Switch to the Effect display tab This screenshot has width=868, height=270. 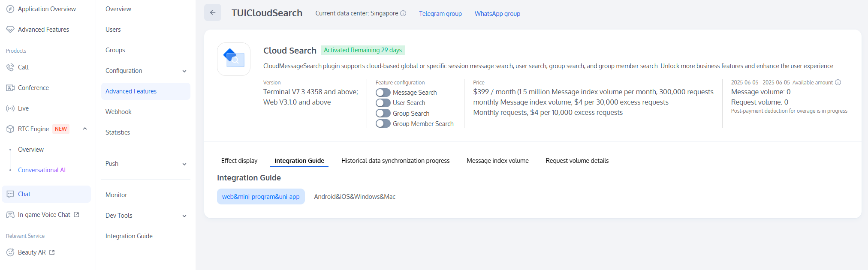[239, 161]
